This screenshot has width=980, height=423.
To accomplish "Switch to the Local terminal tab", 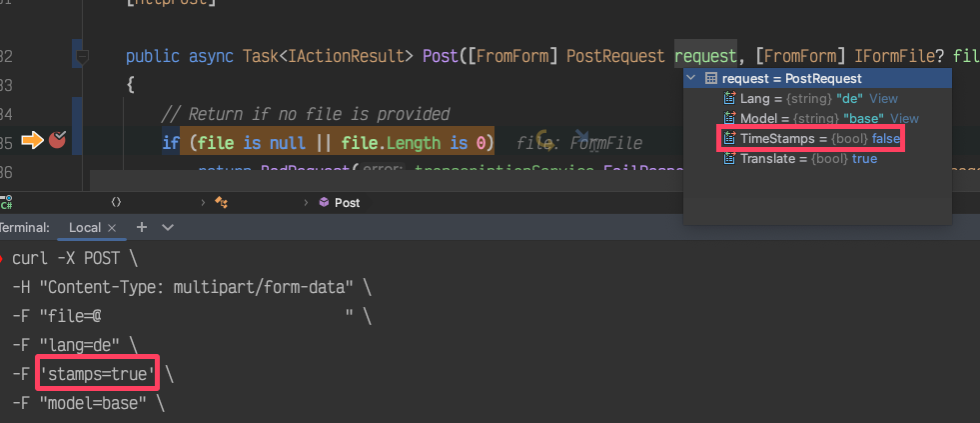I will pyautogui.click(x=84, y=228).
